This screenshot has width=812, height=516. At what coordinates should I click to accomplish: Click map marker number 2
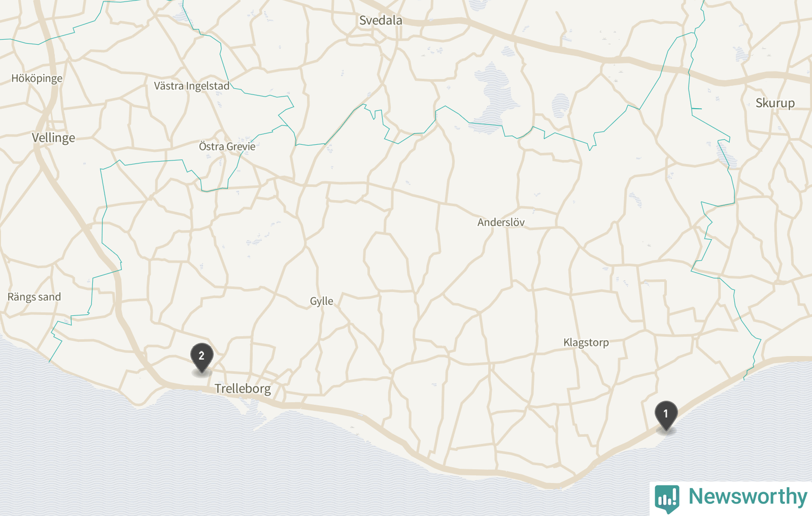tap(201, 358)
